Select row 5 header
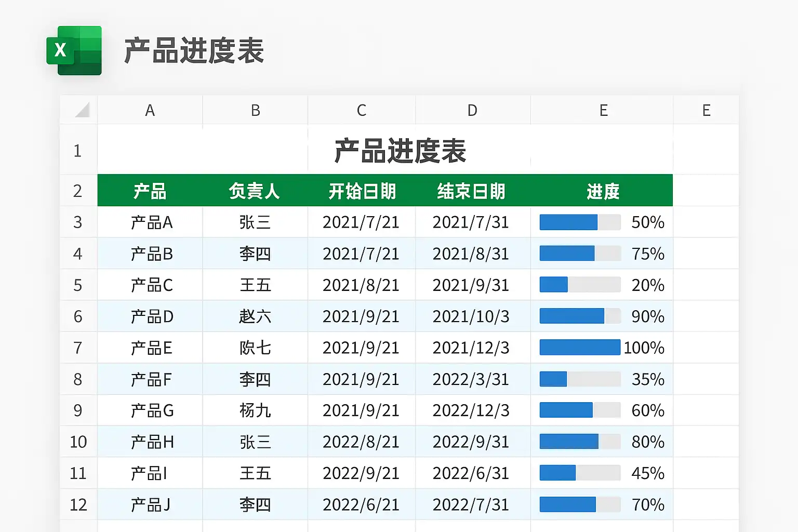The height and width of the screenshot is (532, 798). click(x=78, y=285)
